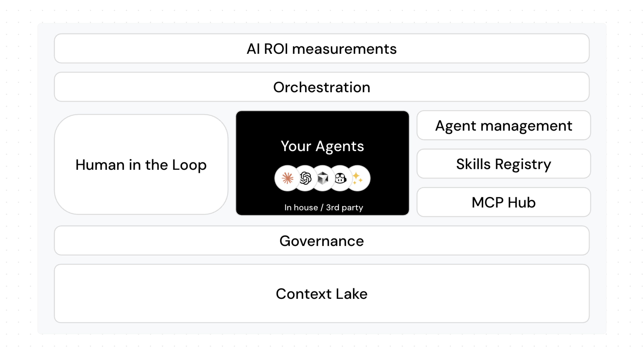Select the OpenAI knot logo icon
644x357 pixels.
[x=305, y=178]
